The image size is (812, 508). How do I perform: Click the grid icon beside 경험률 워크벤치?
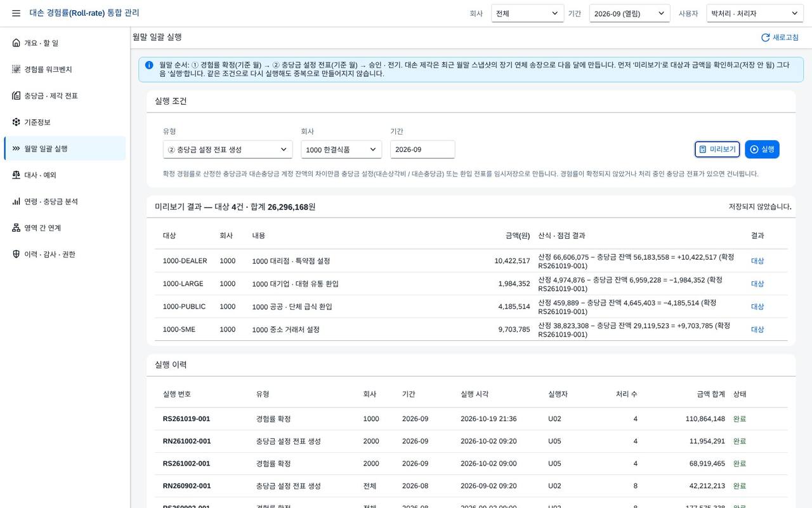[16, 69]
